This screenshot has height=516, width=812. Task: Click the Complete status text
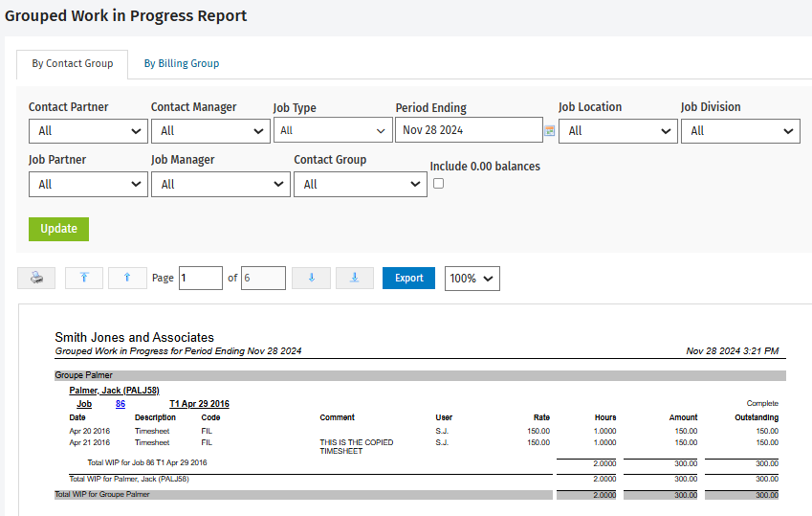click(762, 403)
